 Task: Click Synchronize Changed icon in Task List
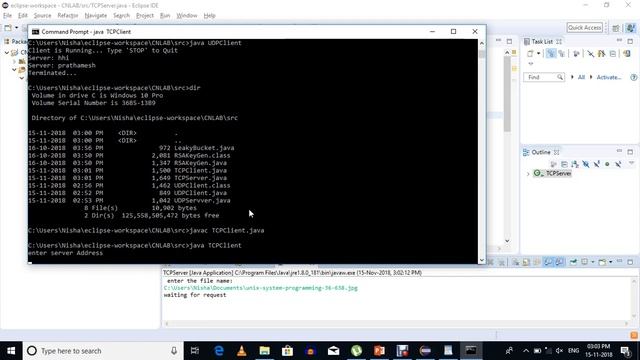(x=601, y=53)
